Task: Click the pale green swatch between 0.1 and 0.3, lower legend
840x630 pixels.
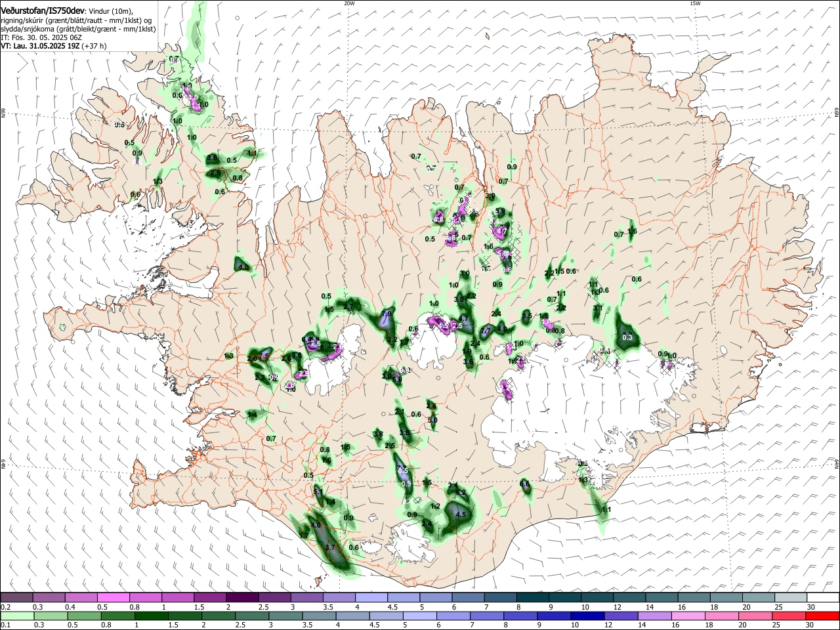Action: [x=16, y=616]
